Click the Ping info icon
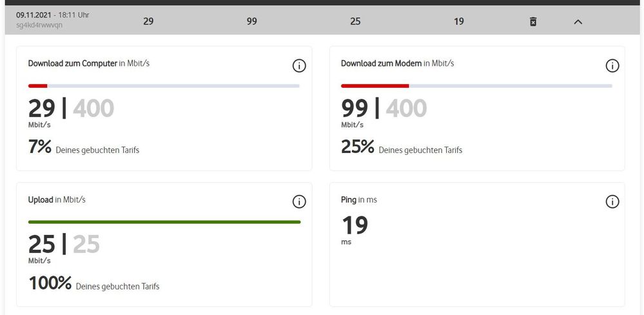Image resolution: width=644 pixels, height=315 pixels. coord(612,202)
